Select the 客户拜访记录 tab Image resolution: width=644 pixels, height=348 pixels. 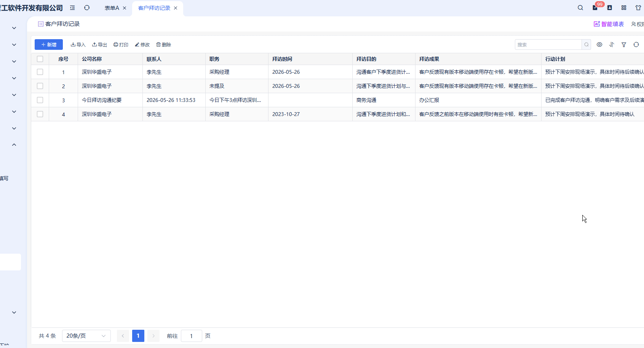pos(154,8)
